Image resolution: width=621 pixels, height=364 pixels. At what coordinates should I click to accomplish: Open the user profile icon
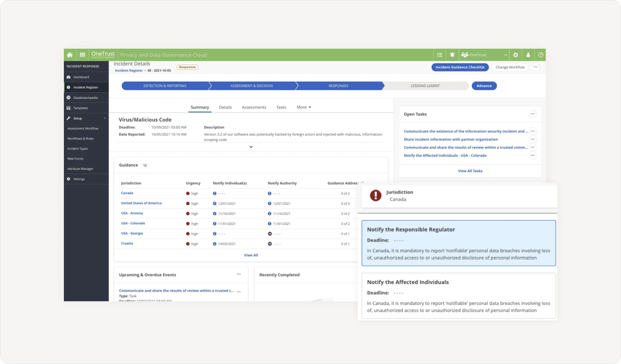pyautogui.click(x=528, y=55)
